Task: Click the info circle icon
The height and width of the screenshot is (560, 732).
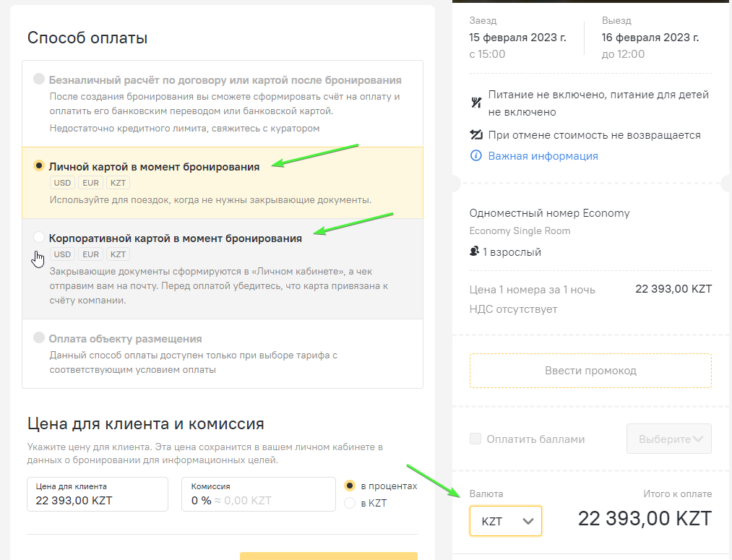Action: coord(475,156)
